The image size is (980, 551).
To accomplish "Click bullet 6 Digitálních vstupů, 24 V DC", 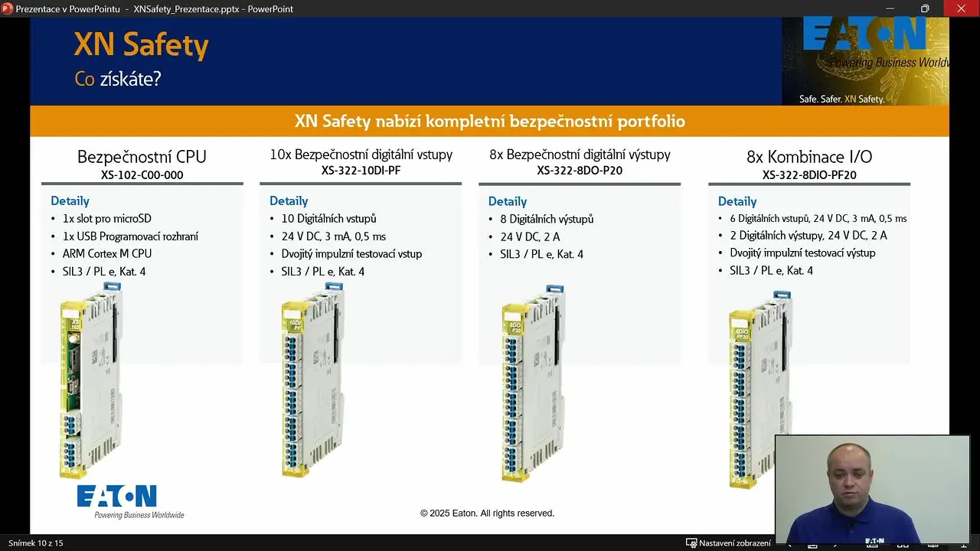I will tap(818, 219).
